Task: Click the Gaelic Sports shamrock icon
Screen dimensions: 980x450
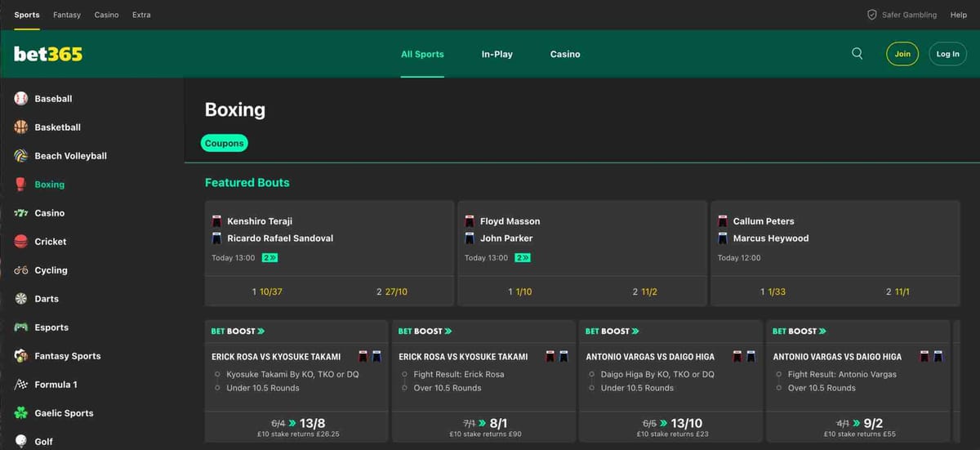Action: 21,413
